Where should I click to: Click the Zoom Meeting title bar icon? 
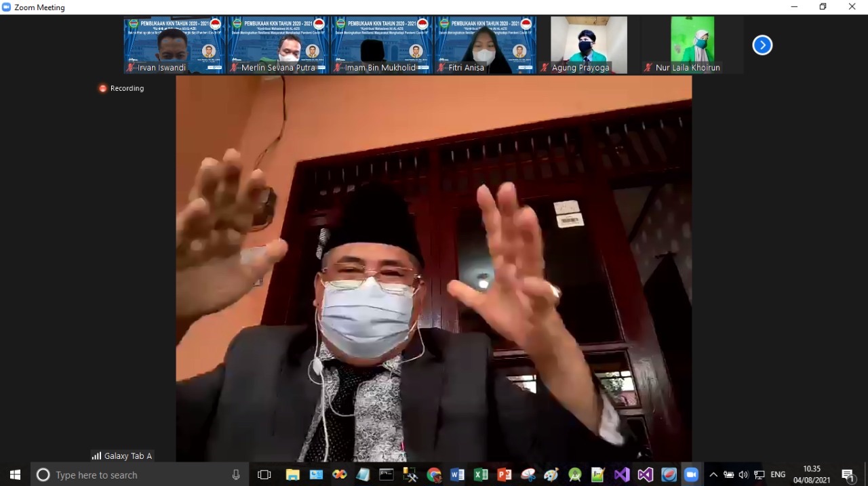(7, 7)
